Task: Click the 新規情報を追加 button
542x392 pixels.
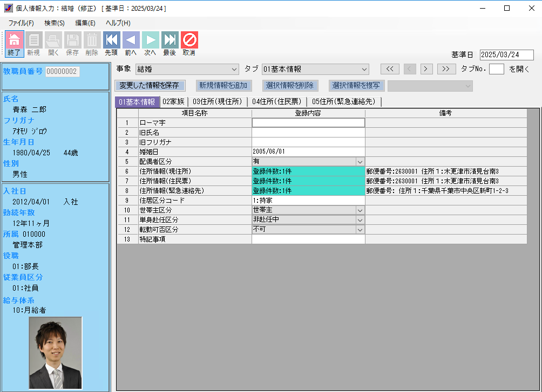Action: point(223,86)
